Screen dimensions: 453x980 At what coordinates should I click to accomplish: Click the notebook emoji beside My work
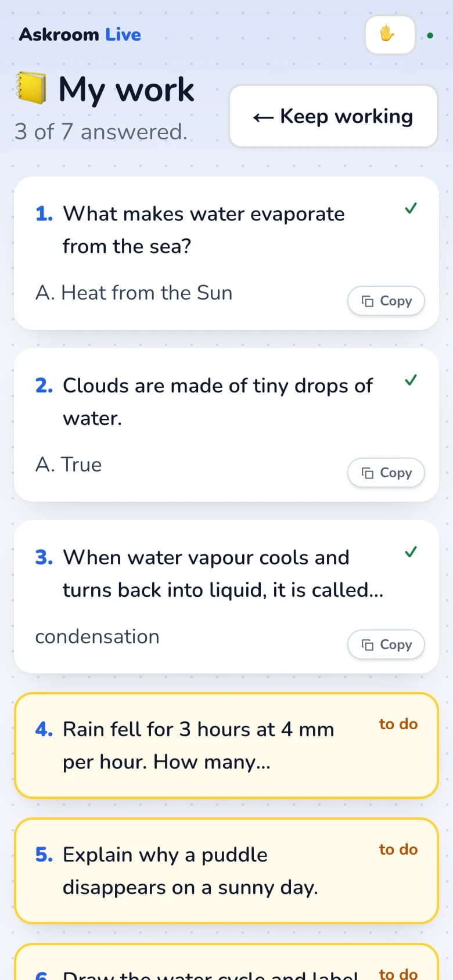31,88
